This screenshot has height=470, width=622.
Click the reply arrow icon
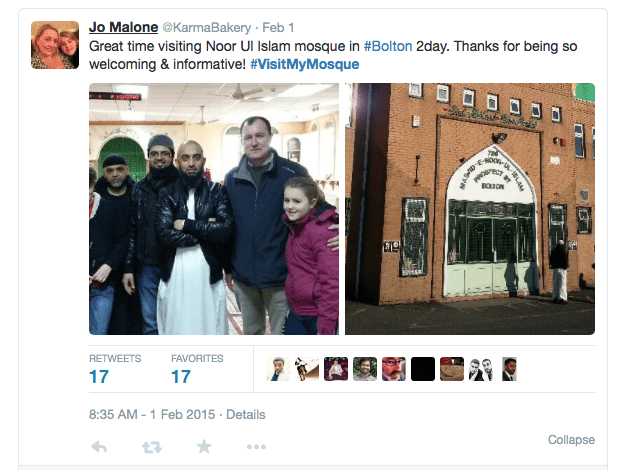tap(99, 447)
